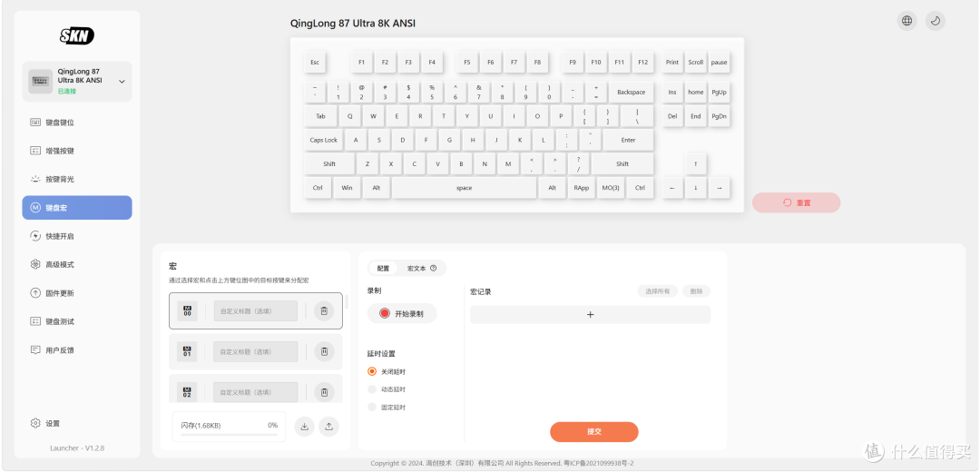Select the M00 macro slot icon
The image size is (980, 472).
187,310
